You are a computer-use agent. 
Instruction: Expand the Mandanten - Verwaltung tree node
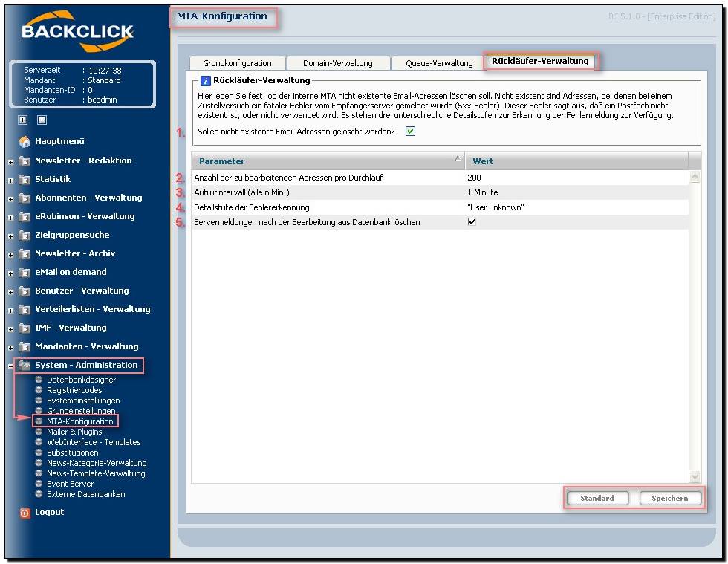click(x=10, y=348)
